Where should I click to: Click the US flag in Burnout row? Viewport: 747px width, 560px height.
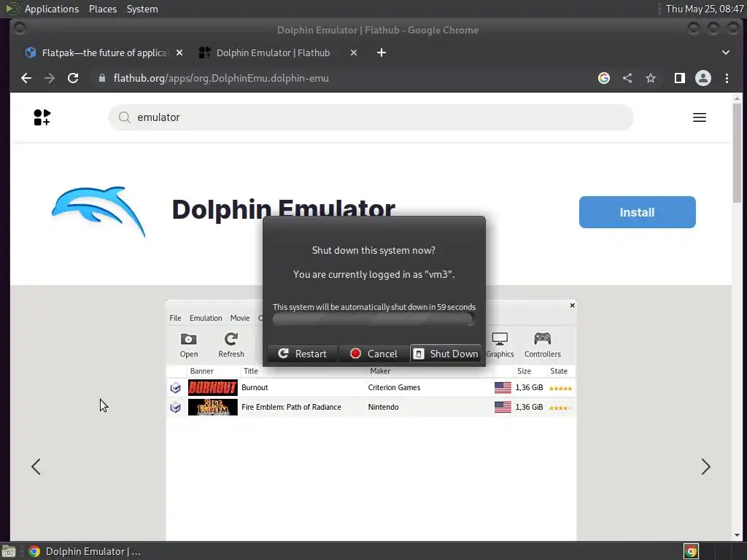click(503, 388)
